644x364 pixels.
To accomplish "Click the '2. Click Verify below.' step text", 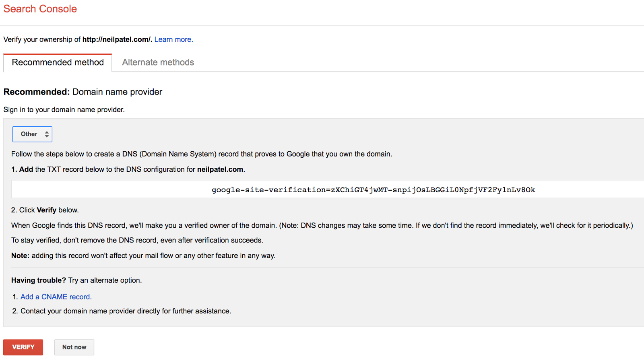I will click(45, 210).
